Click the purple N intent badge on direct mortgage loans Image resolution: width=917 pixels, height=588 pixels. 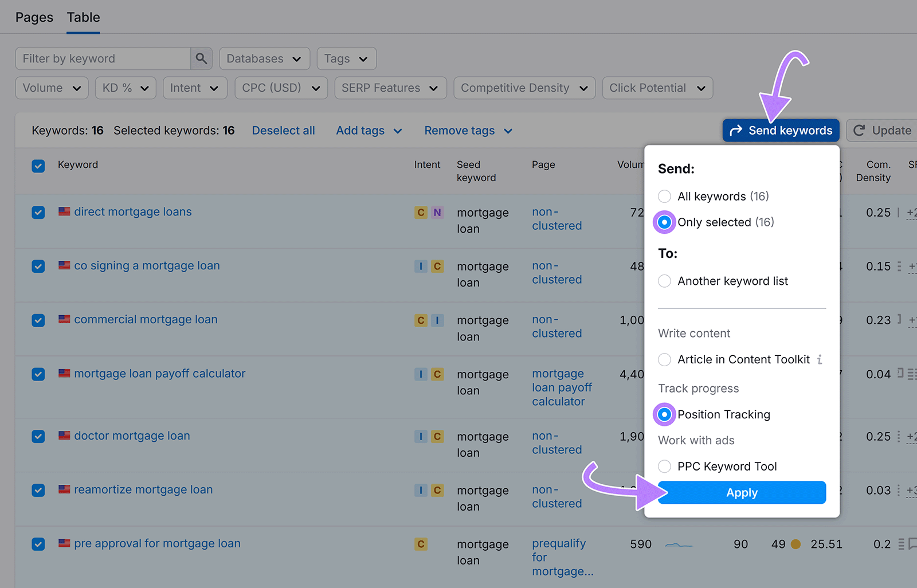pyautogui.click(x=437, y=212)
